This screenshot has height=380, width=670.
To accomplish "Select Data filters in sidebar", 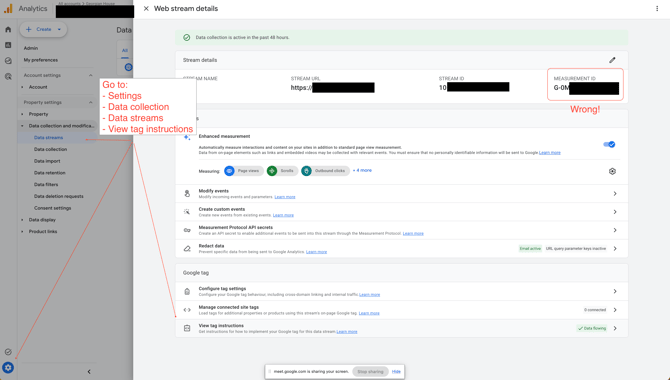I will [46, 185].
